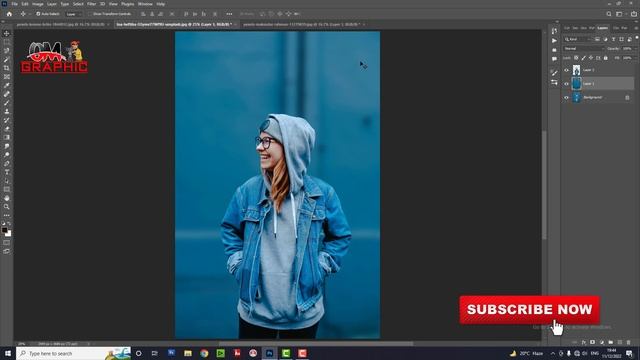Select the Move tool in the toolbox
This screenshot has height=360, width=640.
click(7, 33)
